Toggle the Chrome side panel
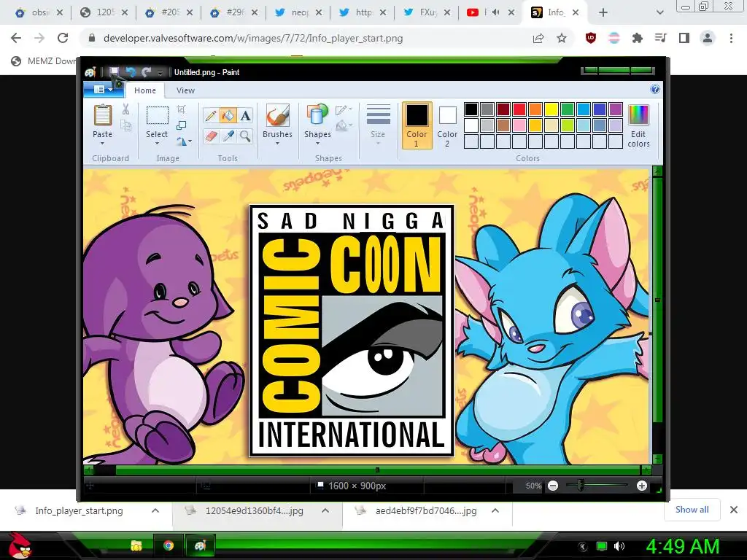 684,38
